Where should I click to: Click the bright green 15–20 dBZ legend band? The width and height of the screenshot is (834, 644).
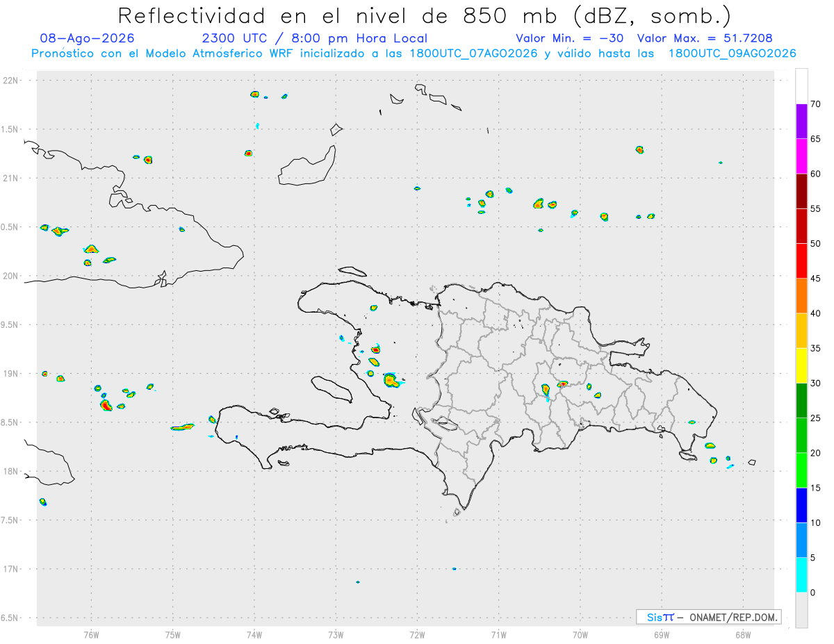[x=801, y=470]
